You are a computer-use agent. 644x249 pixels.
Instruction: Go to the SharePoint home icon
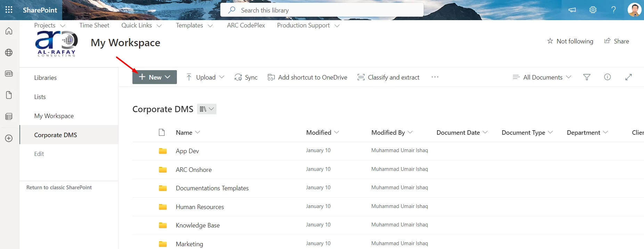tap(9, 31)
